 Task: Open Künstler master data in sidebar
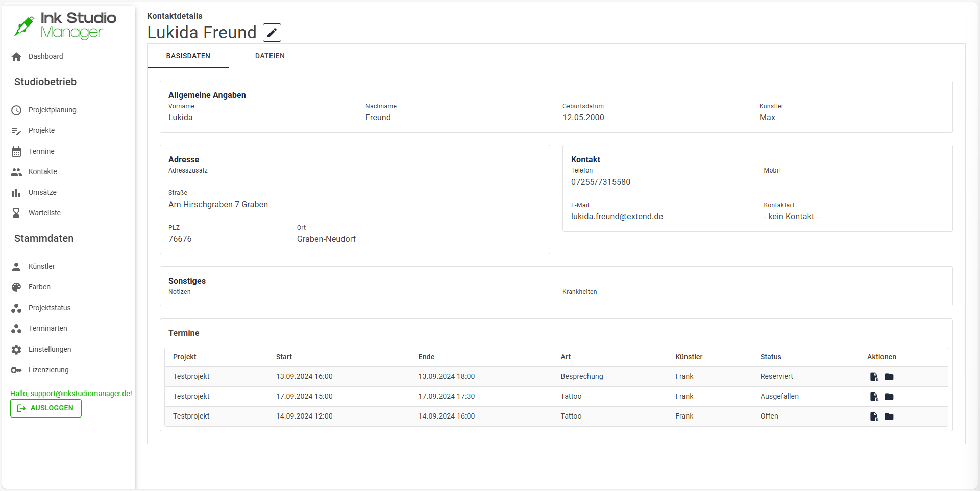pyautogui.click(x=42, y=267)
